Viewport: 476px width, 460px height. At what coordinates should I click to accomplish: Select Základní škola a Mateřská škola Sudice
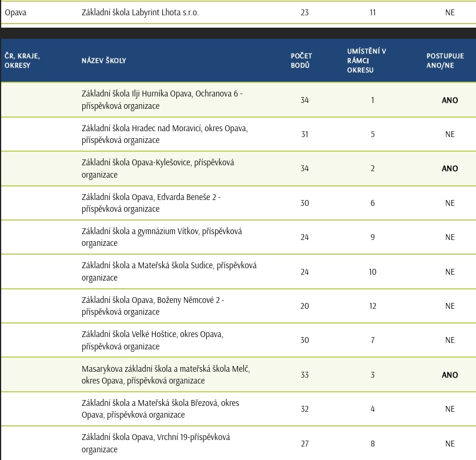[169, 272]
